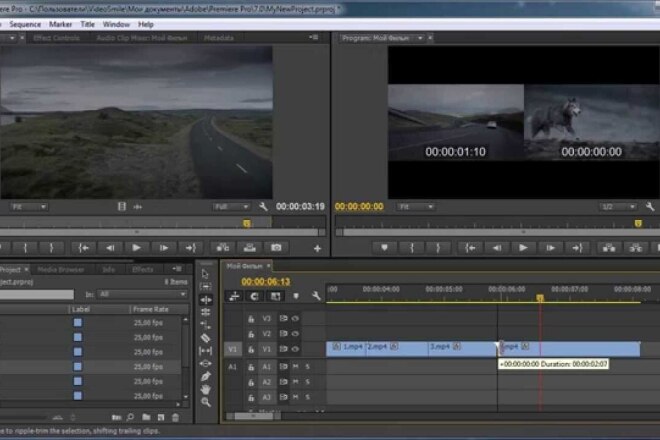
Task: Switch to the Effect Controls tab
Action: pyautogui.click(x=56, y=38)
